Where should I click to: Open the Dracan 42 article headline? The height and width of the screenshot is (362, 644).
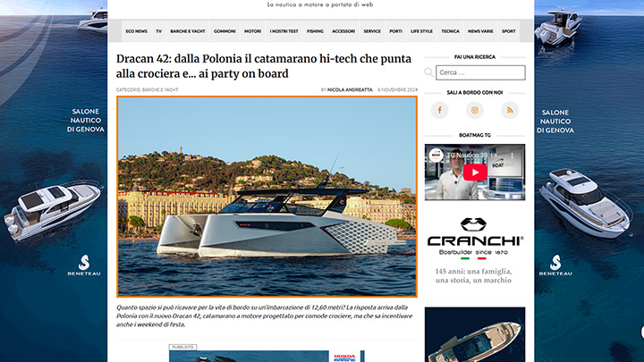pyautogui.click(x=264, y=66)
